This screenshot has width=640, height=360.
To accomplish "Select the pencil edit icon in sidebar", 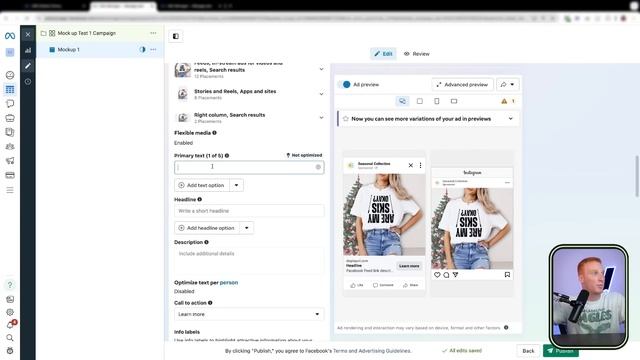I will coord(28,66).
